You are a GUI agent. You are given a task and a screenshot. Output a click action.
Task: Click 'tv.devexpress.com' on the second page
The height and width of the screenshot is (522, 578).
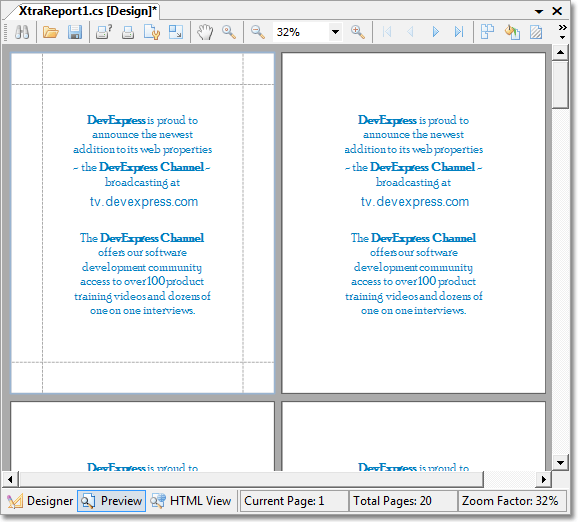tap(415, 202)
